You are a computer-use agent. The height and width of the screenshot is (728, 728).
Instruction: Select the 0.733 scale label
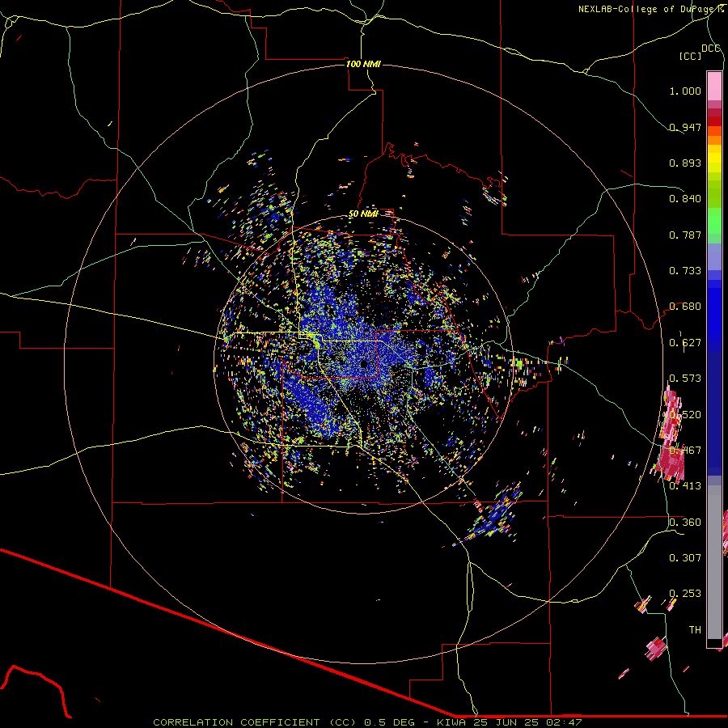tap(685, 271)
